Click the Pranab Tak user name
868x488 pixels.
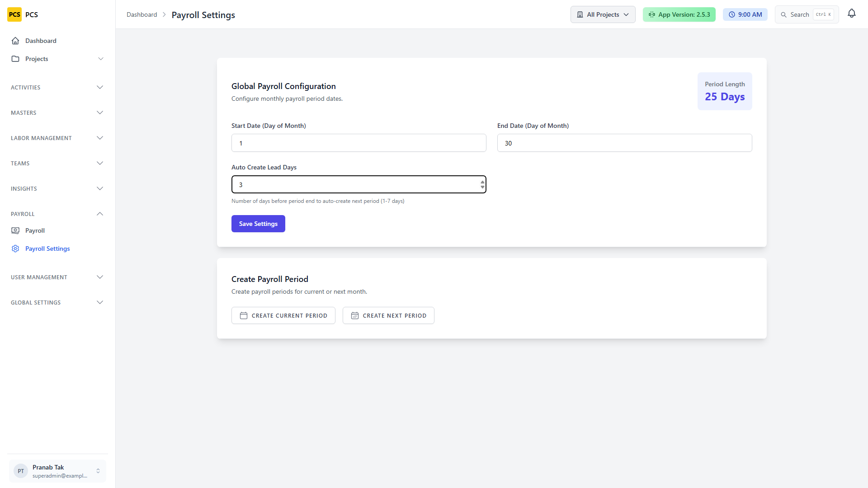(x=48, y=467)
